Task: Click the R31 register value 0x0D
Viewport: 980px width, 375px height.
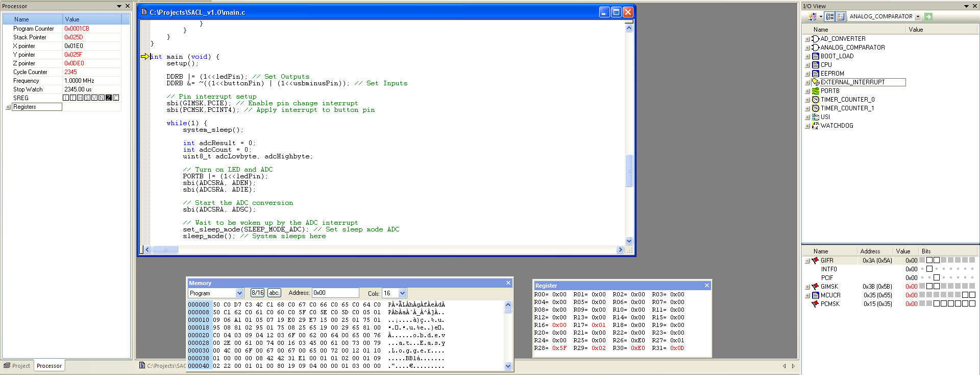Action: coord(677,348)
